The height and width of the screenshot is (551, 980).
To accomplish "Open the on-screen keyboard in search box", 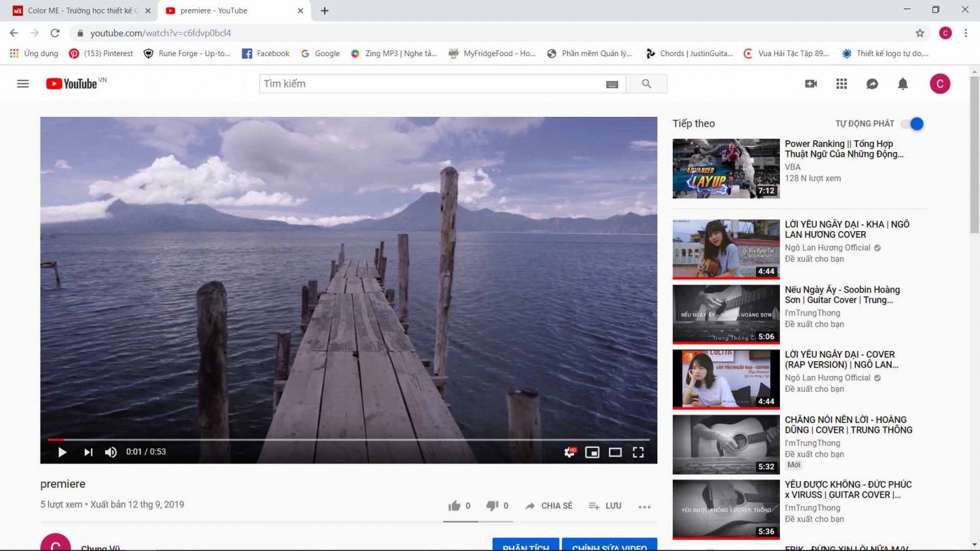I will tap(612, 84).
